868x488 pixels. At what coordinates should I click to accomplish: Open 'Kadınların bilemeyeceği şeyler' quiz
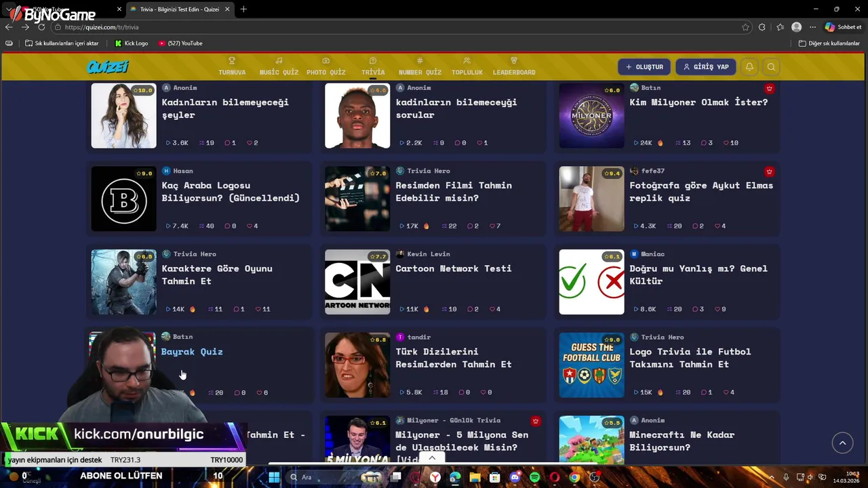click(x=225, y=108)
